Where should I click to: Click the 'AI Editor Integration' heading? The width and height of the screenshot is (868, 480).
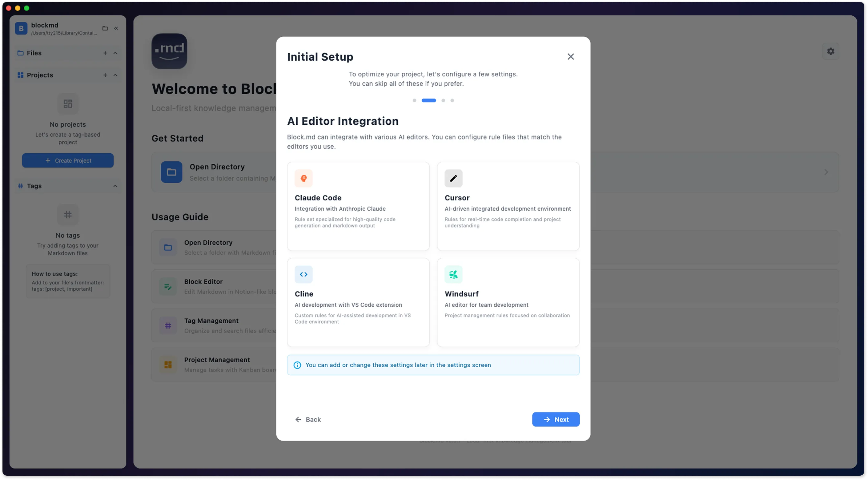[343, 121]
